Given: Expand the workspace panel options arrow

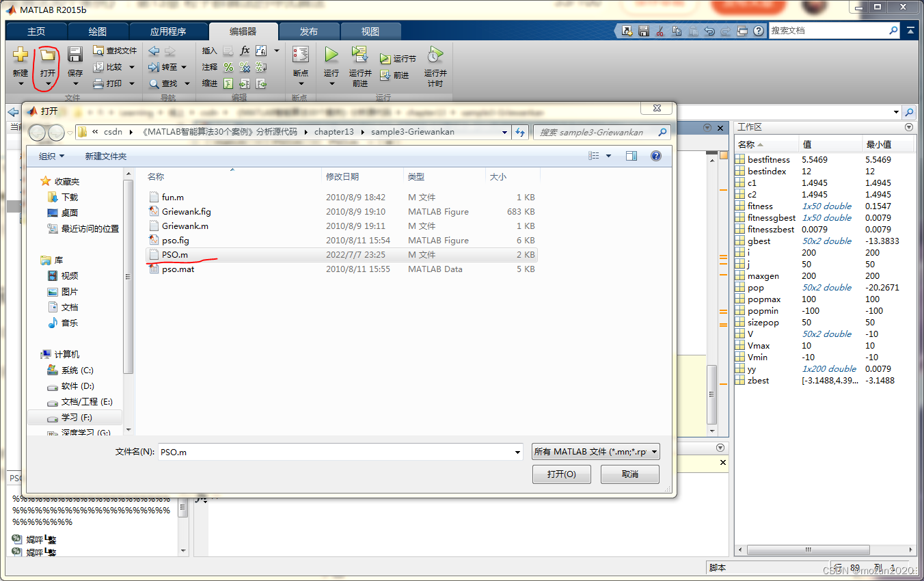Looking at the screenshot, I should [908, 127].
